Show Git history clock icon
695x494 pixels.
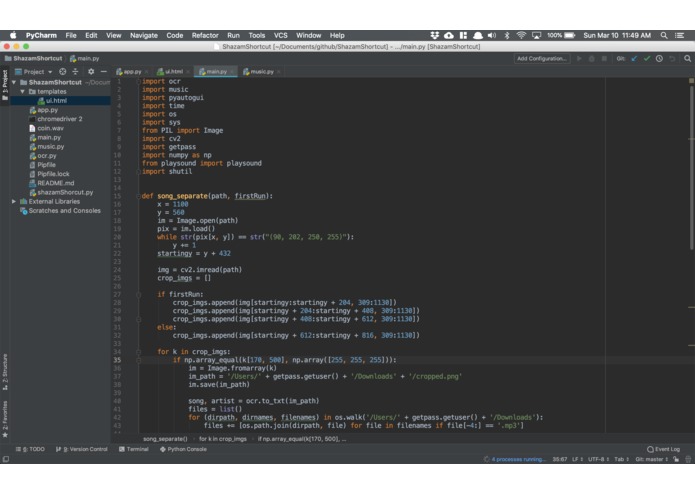click(660, 58)
